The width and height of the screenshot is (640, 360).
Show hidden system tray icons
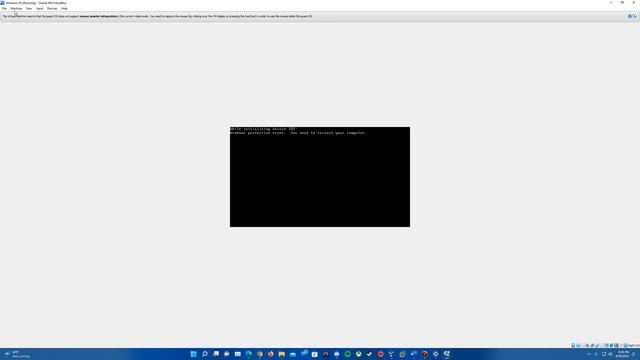589,354
